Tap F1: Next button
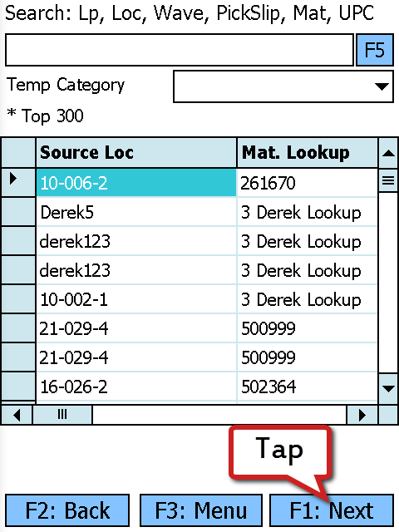The height and width of the screenshot is (532, 399). [x=332, y=510]
